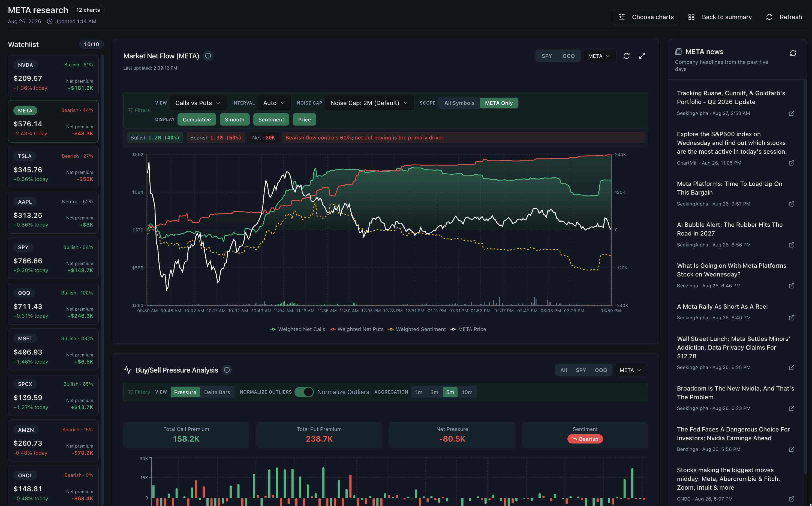
Task: Refresh the Market Net Flow chart
Action: point(627,56)
